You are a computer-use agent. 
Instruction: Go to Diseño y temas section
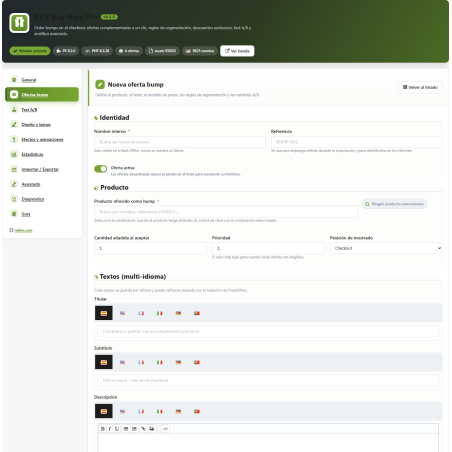pos(42,124)
